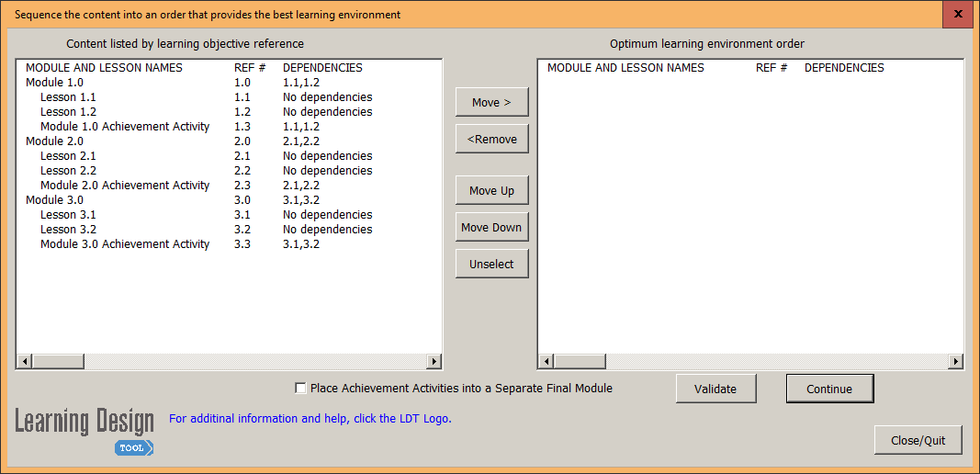Click the blue LDT help information text
The height and width of the screenshot is (474, 980).
click(x=310, y=418)
